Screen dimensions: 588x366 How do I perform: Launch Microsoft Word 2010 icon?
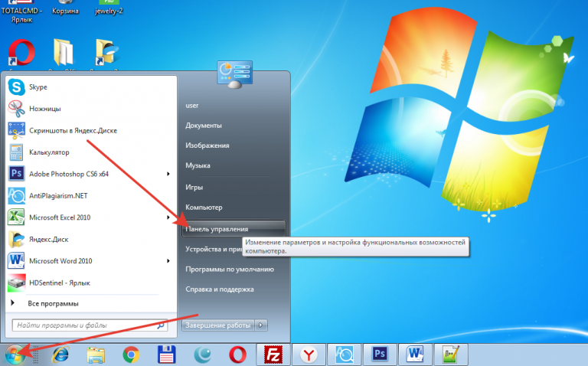(17, 260)
